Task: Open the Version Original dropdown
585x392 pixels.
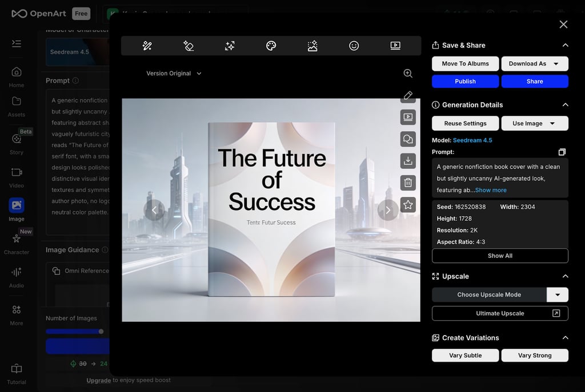Action: click(x=174, y=73)
